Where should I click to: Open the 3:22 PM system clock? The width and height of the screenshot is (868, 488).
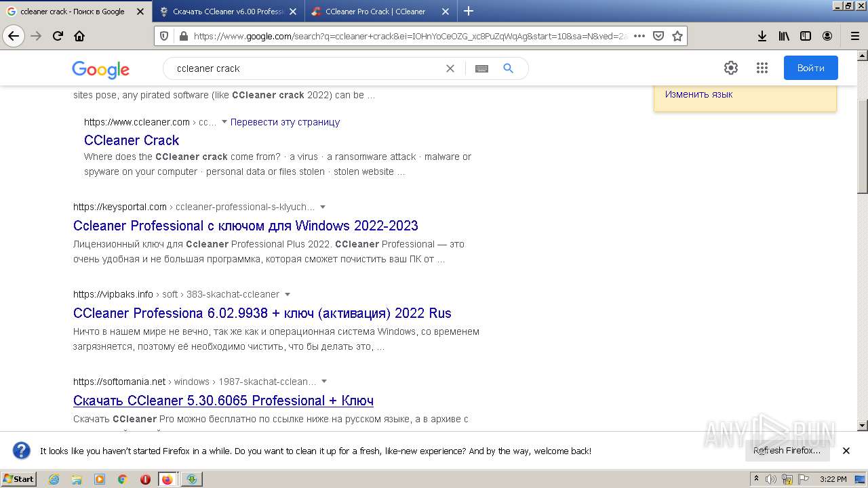pyautogui.click(x=833, y=479)
